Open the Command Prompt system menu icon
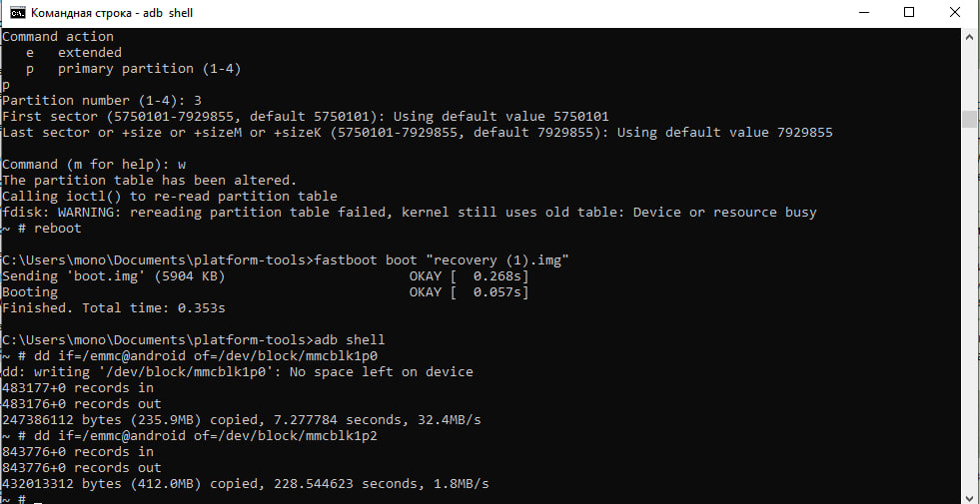The height and width of the screenshot is (504, 980). click(18, 13)
